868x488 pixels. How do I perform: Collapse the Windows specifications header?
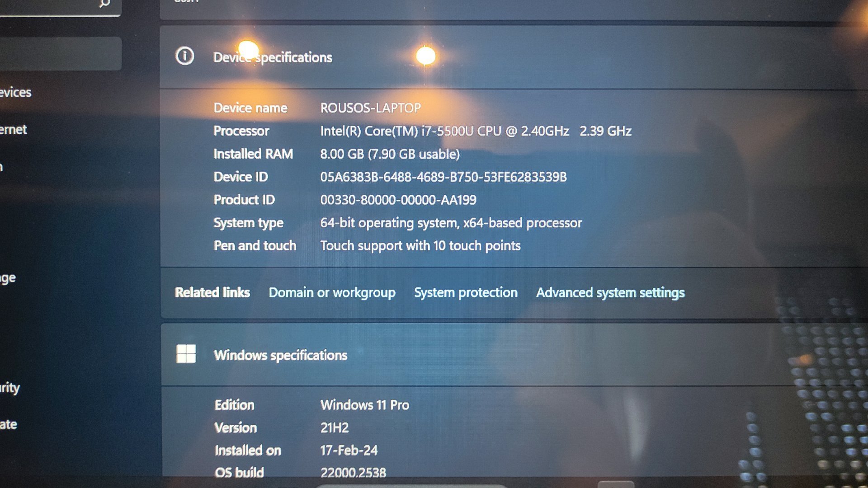tap(514, 355)
